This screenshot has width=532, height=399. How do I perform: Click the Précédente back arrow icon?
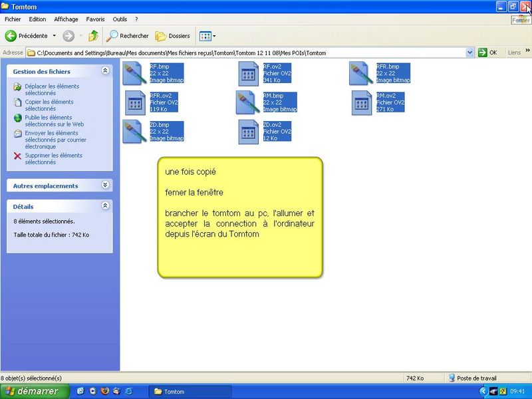[x=11, y=36]
